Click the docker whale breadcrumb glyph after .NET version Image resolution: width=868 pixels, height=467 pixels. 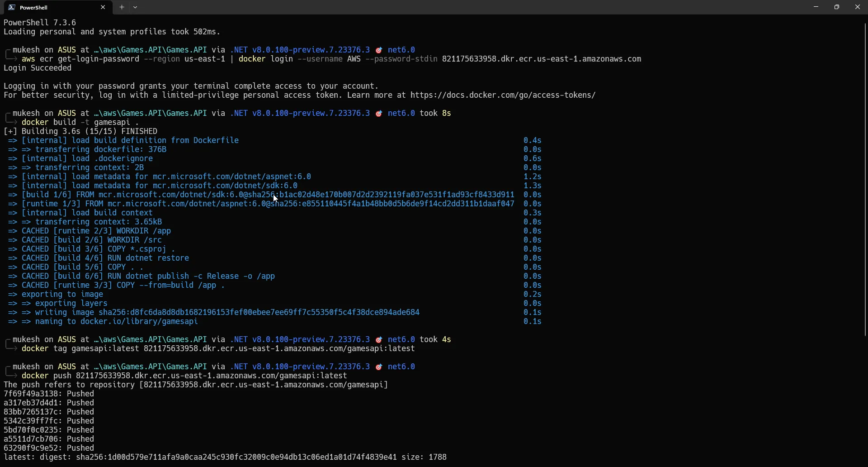coord(379,50)
